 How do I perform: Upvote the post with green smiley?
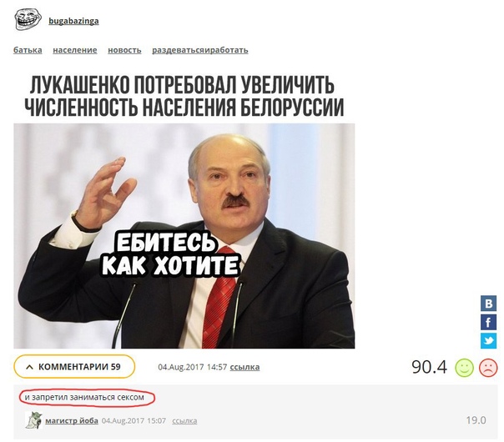(464, 368)
